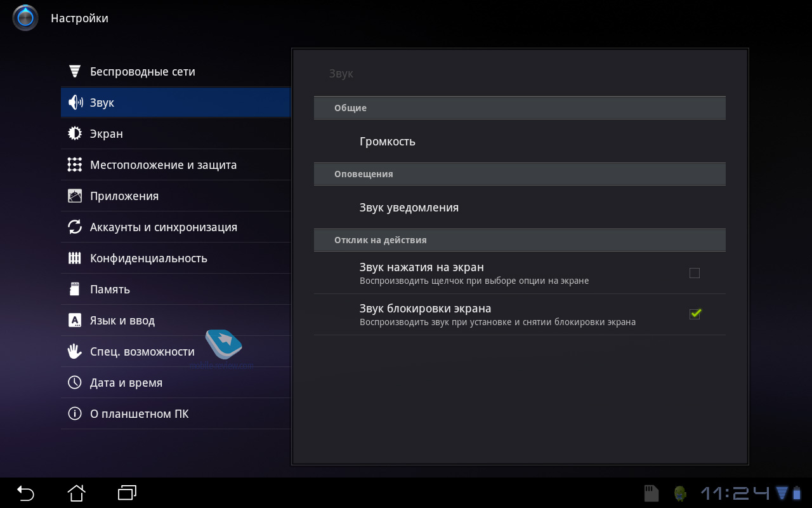
Task: Select the Звук category
Action: point(176,102)
